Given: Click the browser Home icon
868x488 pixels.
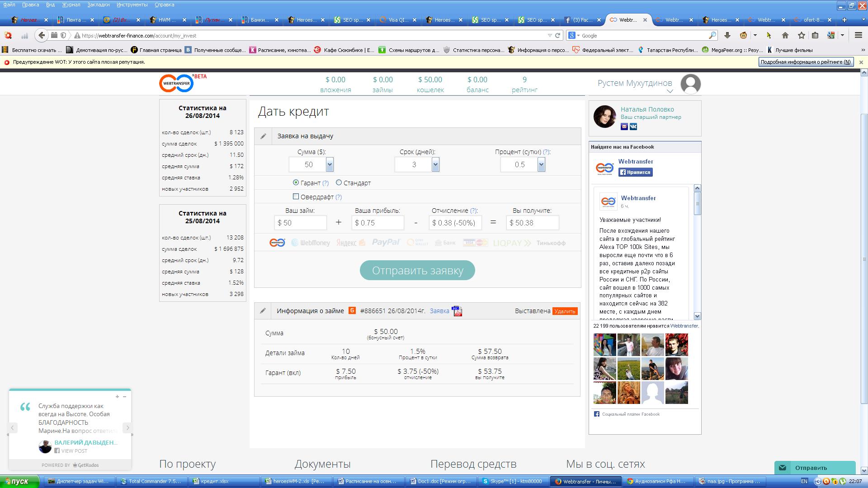Looking at the screenshot, I should (x=785, y=35).
